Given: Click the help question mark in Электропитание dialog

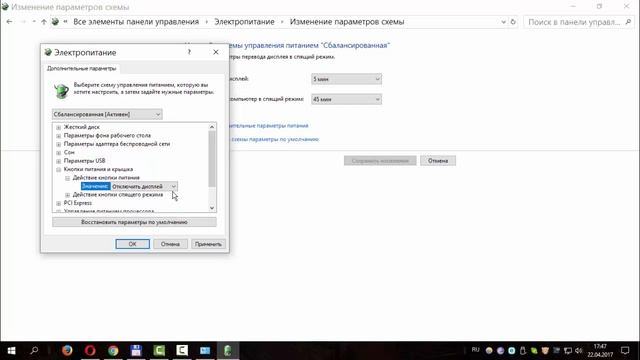Looking at the screenshot, I should 189,52.
